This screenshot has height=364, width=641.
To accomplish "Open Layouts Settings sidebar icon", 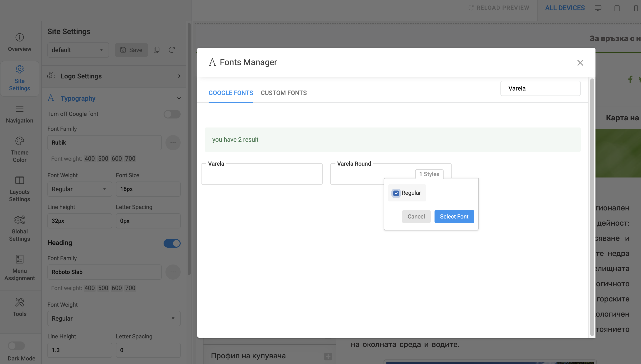I will [19, 180].
